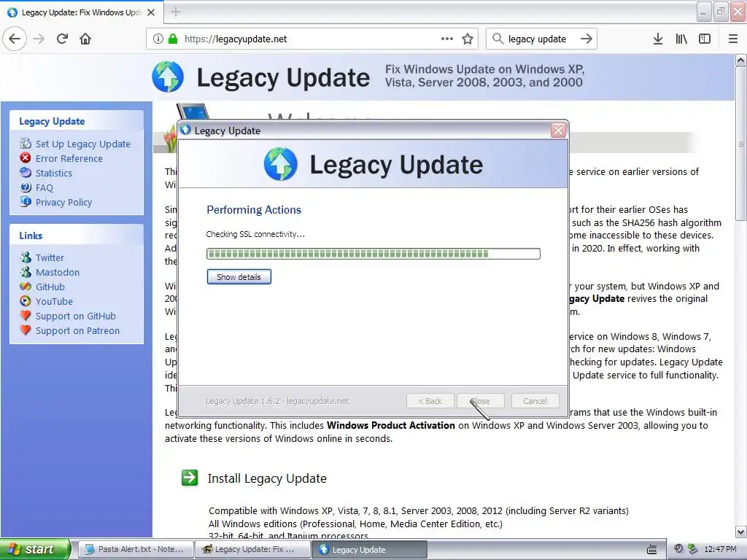The width and height of the screenshot is (747, 560).
Task: Click the Support on GitHub heart icon
Action: coord(26,316)
